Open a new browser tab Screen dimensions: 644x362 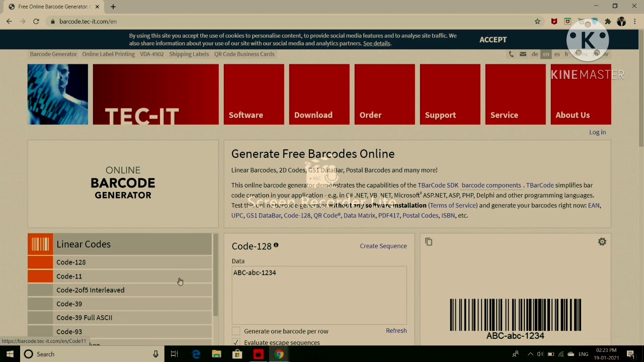point(113,7)
